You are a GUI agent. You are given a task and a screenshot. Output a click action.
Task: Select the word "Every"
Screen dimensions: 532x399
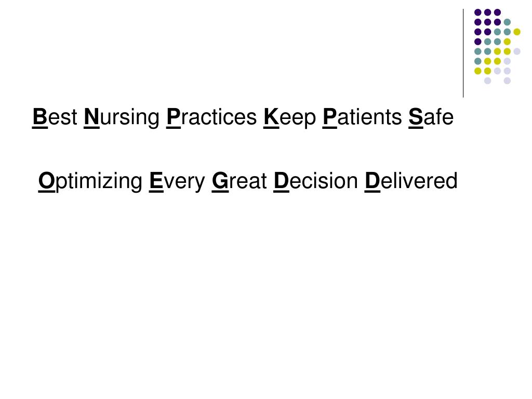tap(177, 181)
